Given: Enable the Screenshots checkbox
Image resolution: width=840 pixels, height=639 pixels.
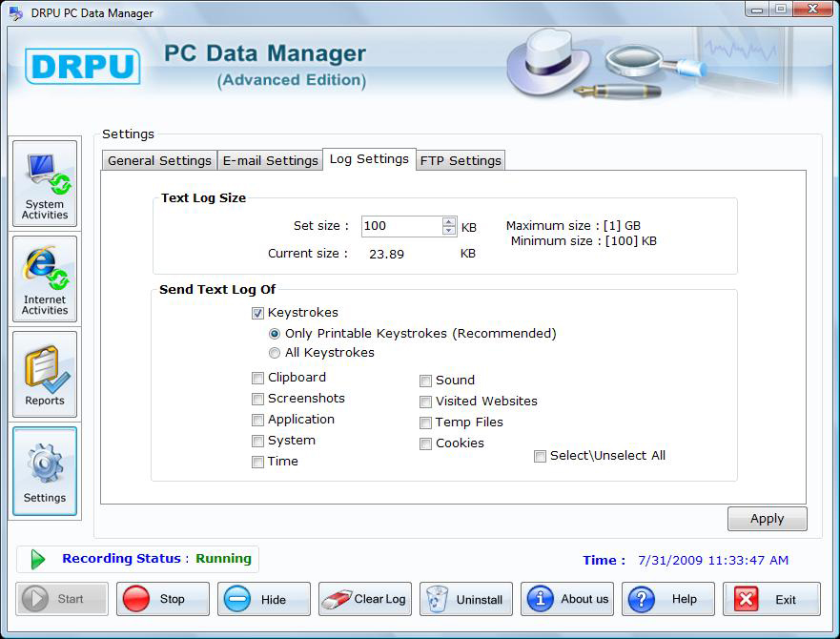Looking at the screenshot, I should tap(257, 399).
